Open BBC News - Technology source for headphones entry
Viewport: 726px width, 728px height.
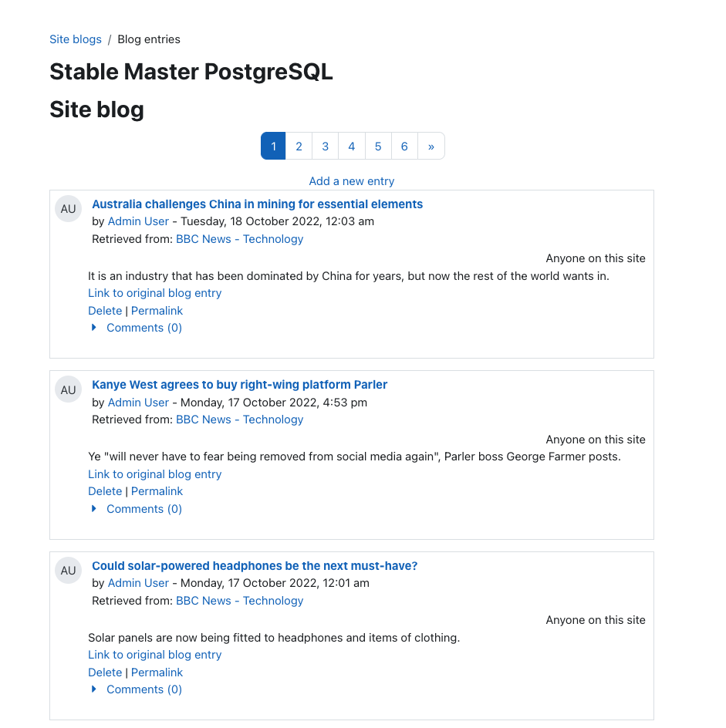[240, 601]
